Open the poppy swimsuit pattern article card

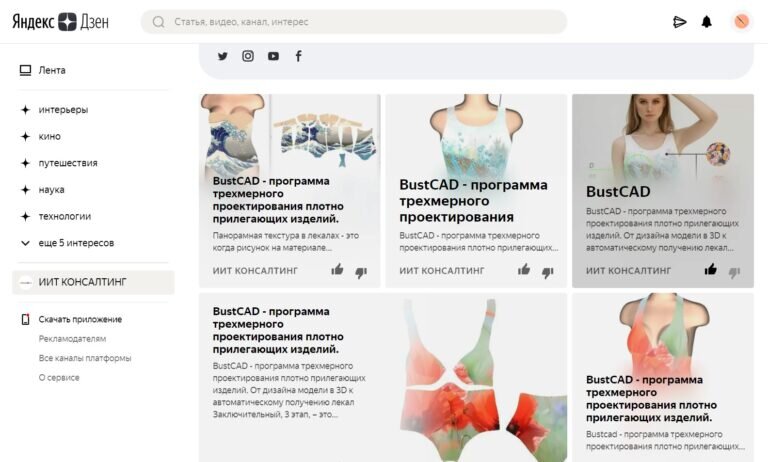pyautogui.click(x=383, y=377)
